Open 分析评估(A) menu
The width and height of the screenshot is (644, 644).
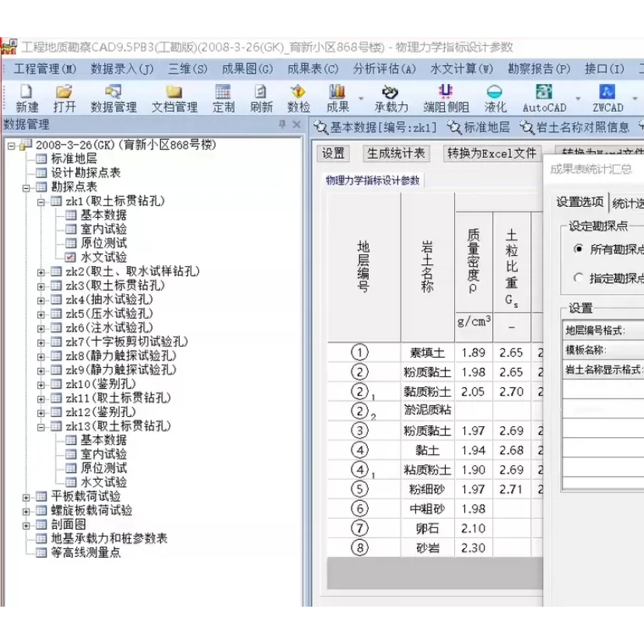click(x=384, y=69)
